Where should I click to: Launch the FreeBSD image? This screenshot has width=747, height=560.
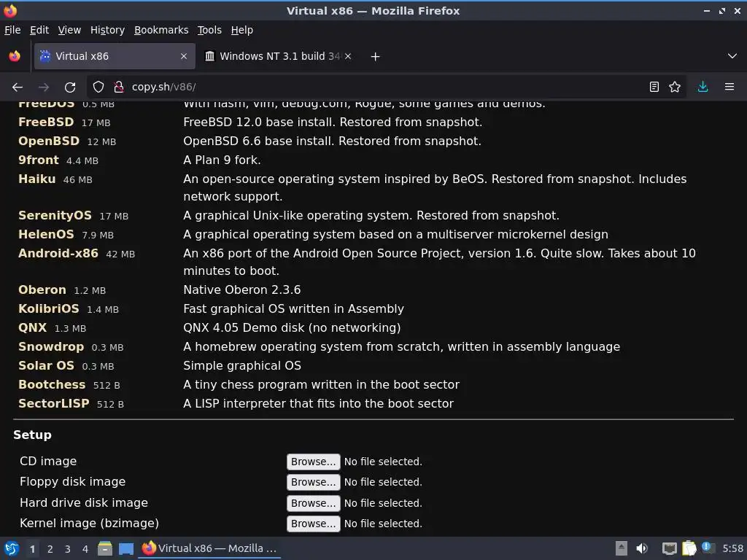pos(46,122)
